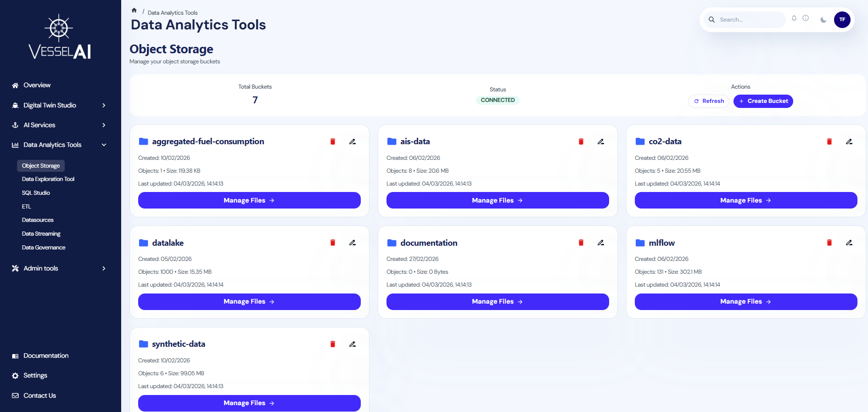This screenshot has height=412, width=868.
Task: Click the home breadcrumb icon
Action: [x=134, y=10]
